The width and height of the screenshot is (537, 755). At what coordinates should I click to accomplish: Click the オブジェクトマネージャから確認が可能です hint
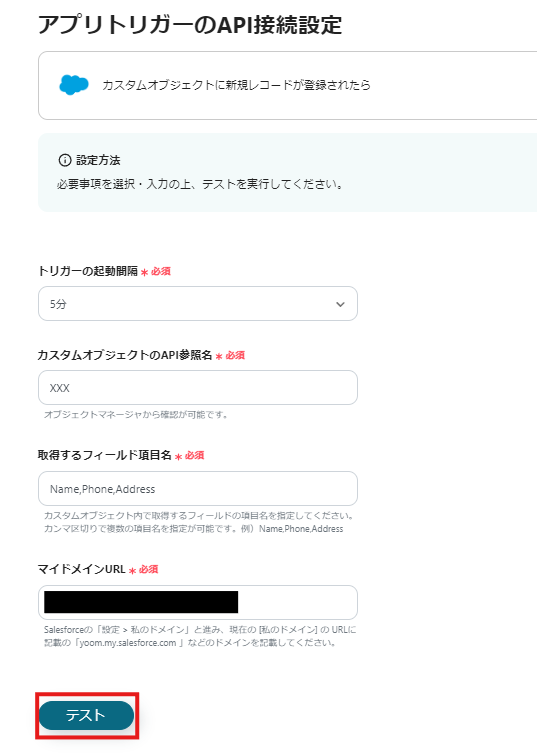(x=136, y=415)
